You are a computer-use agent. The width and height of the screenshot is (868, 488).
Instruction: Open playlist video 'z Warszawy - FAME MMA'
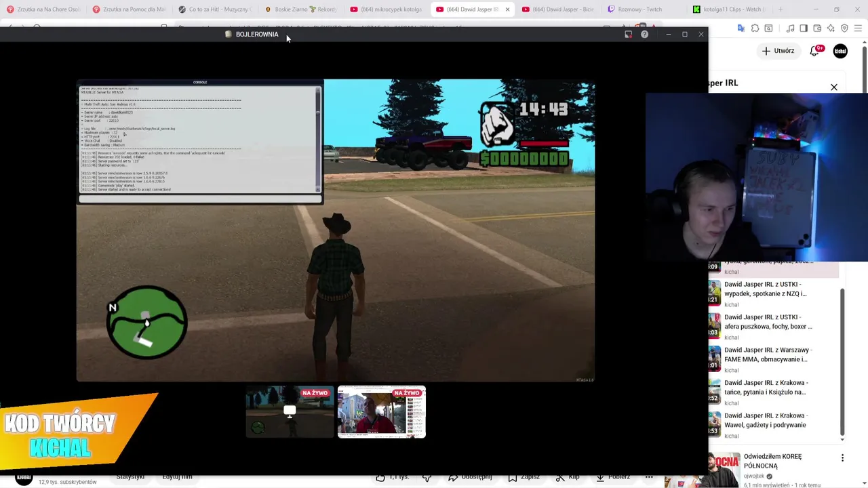click(x=768, y=354)
